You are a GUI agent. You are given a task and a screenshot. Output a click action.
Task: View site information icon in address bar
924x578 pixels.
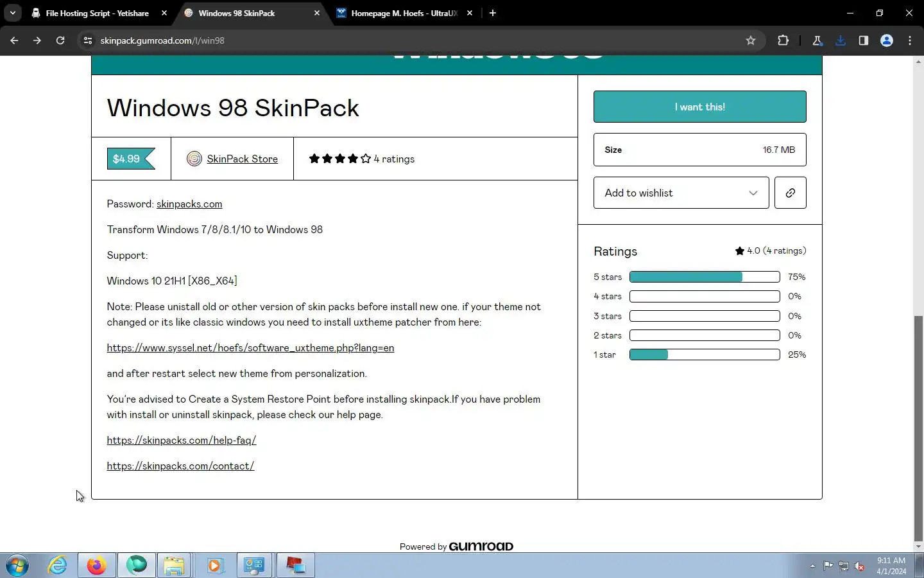(88, 40)
